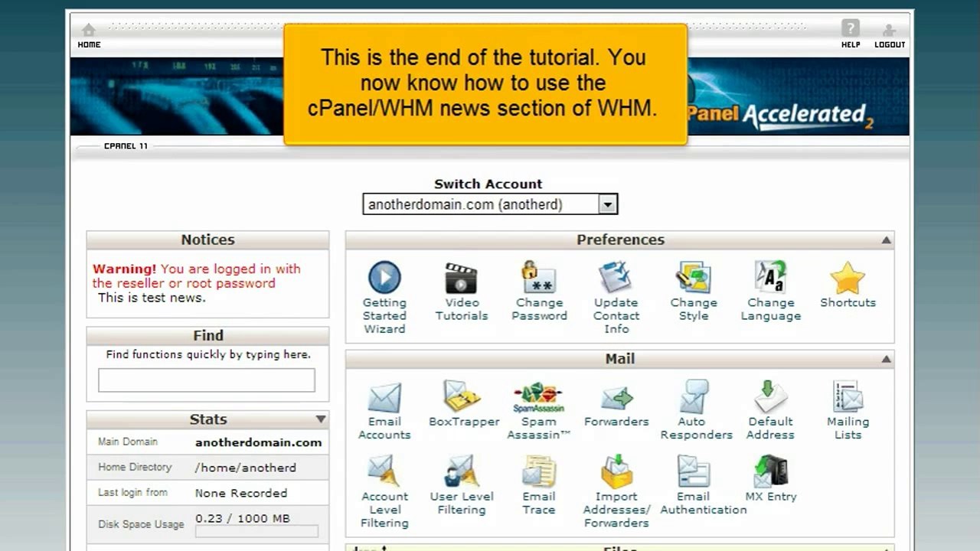Select the User Level Filtering icon
The width and height of the screenshot is (980, 551).
coord(462,471)
